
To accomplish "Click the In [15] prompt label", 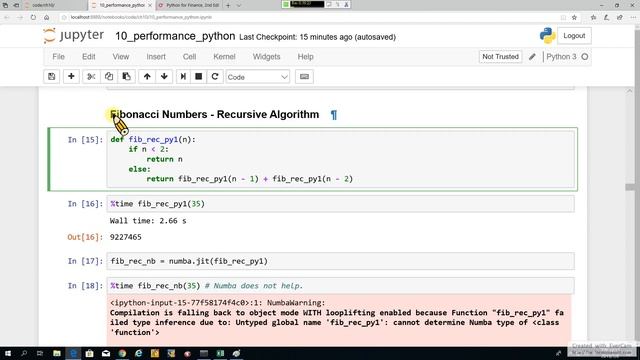I will pyautogui.click(x=85, y=140).
